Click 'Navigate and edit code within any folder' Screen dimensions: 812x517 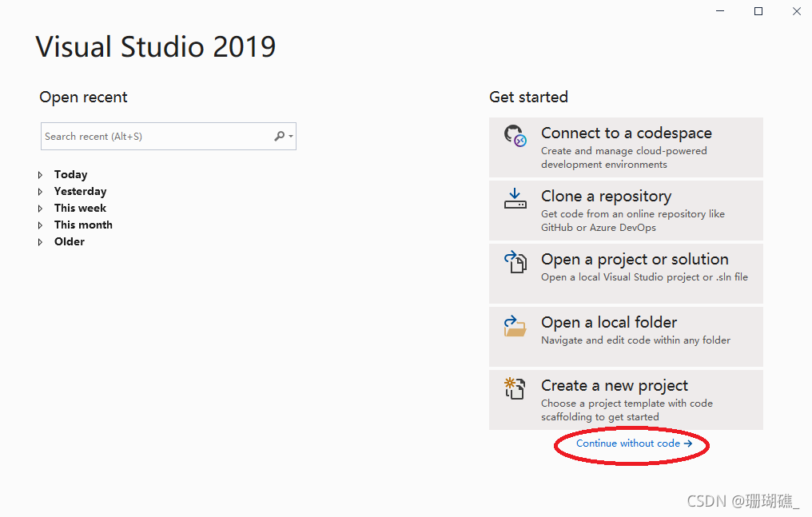click(x=636, y=340)
